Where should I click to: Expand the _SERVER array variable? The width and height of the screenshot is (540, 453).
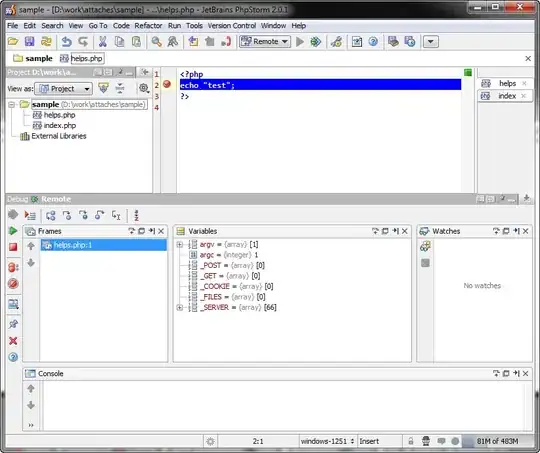[x=179, y=307]
